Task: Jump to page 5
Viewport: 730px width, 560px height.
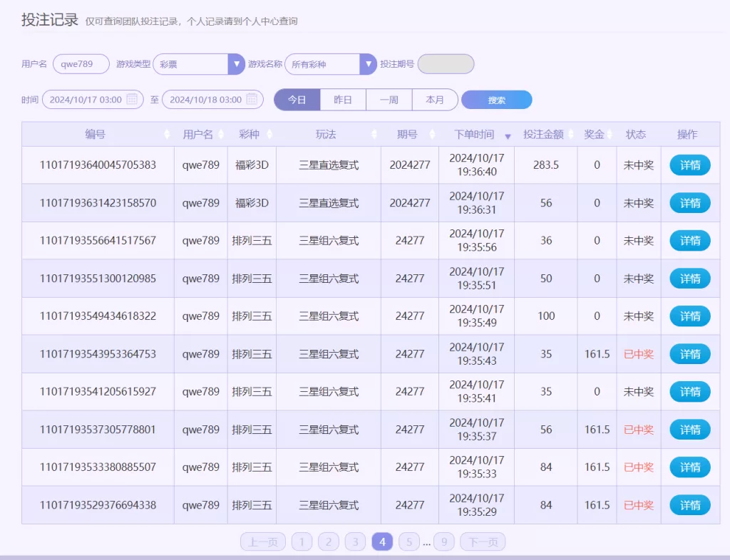Action: coord(409,542)
